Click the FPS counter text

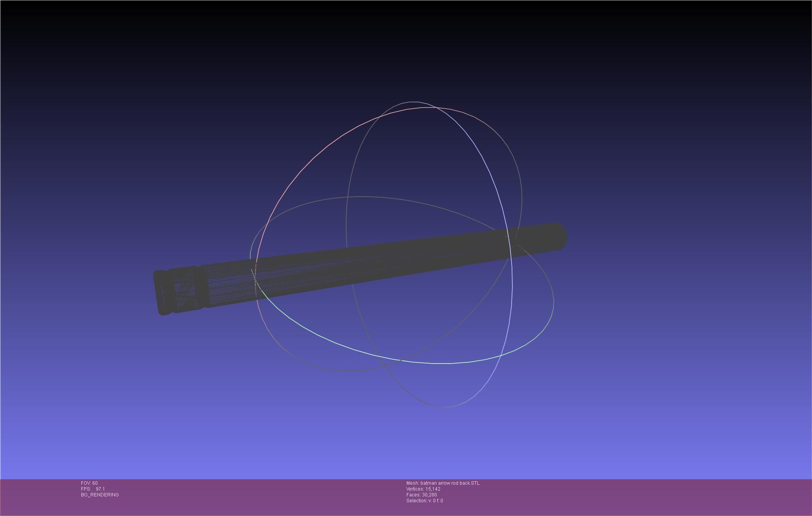93,489
